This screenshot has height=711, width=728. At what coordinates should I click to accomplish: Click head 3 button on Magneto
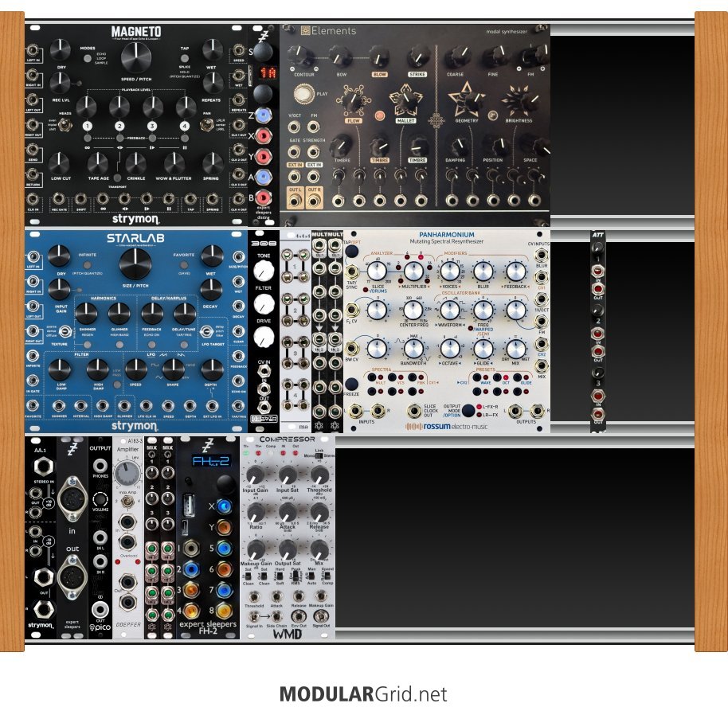(x=152, y=126)
